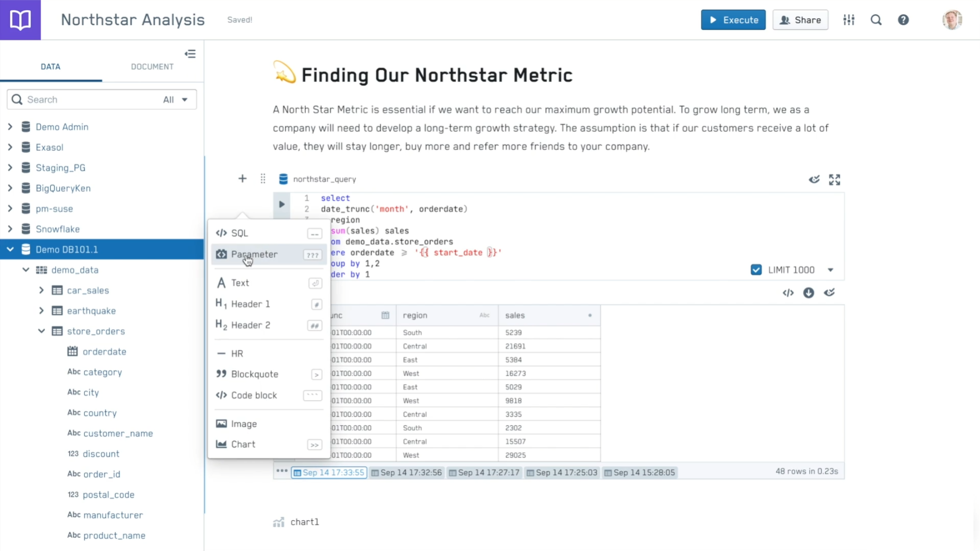This screenshot has height=551, width=980.
Task: Expand the Snowflake connection
Action: (x=10, y=229)
